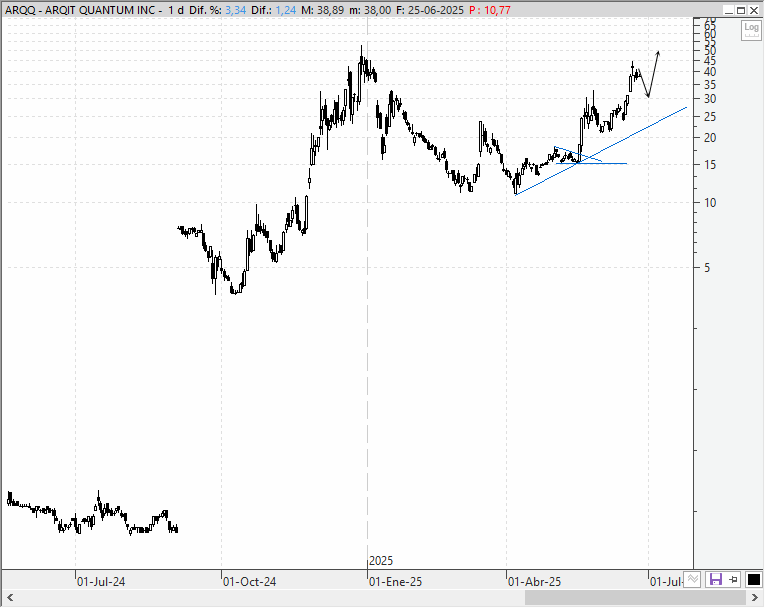Click price axis label 20
This screenshot has width=765, height=608.
[710, 138]
